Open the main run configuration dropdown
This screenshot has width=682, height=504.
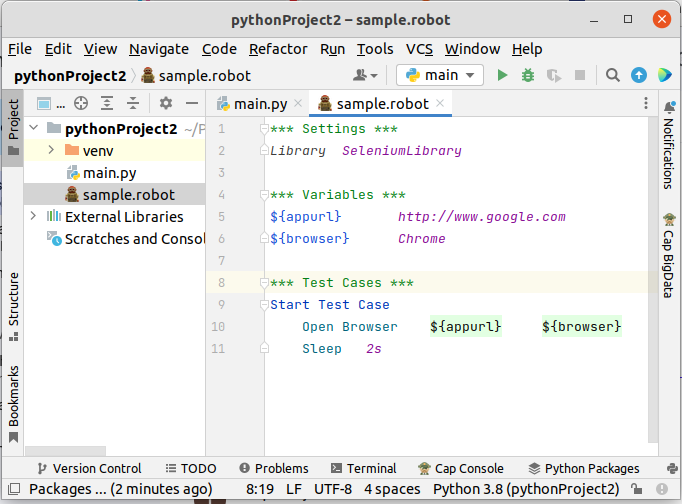440,75
